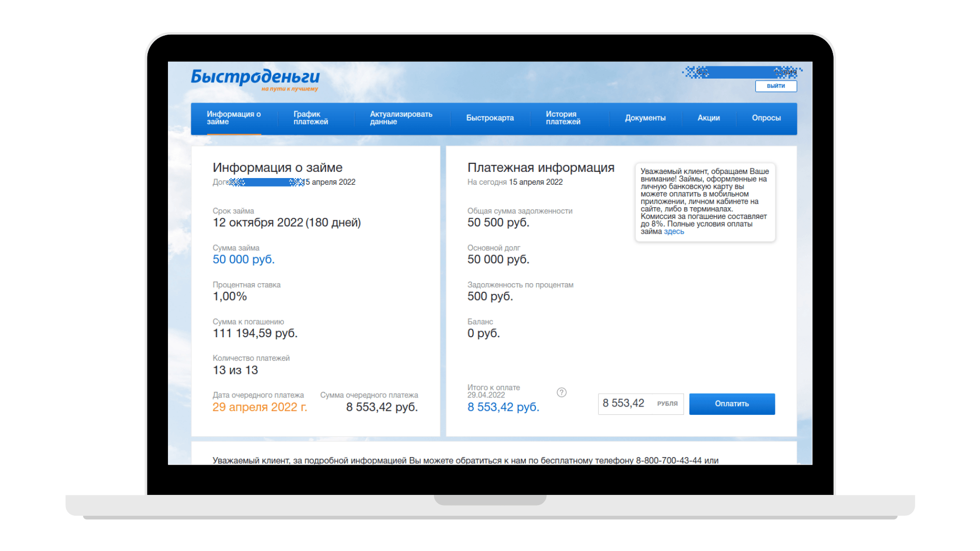Click the next payment sum 8 553,42 руб.
Viewport: 980px width, 551px height.
pos(382,407)
